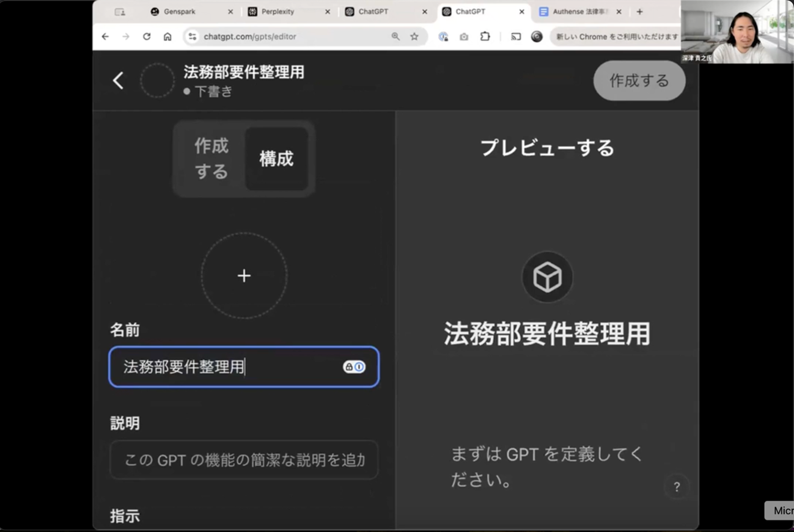The width and height of the screenshot is (794, 532).
Task: Close the Authense tab
Action: pos(619,12)
